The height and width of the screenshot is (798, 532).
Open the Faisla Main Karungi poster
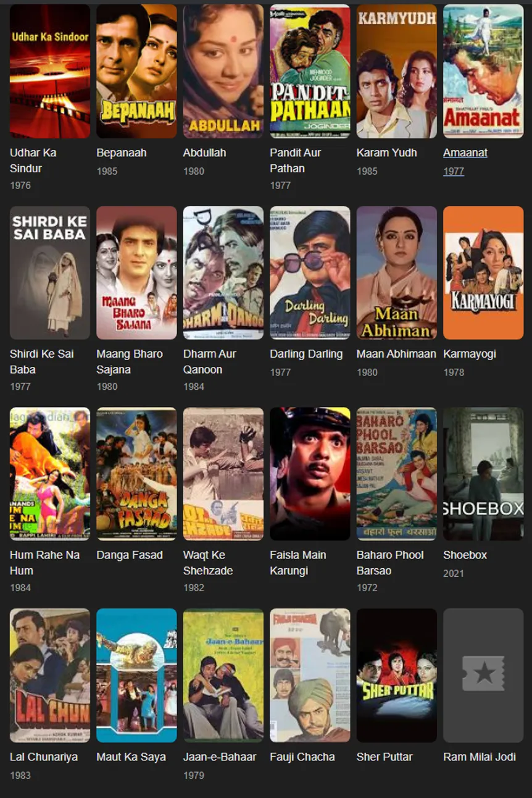[x=310, y=474]
